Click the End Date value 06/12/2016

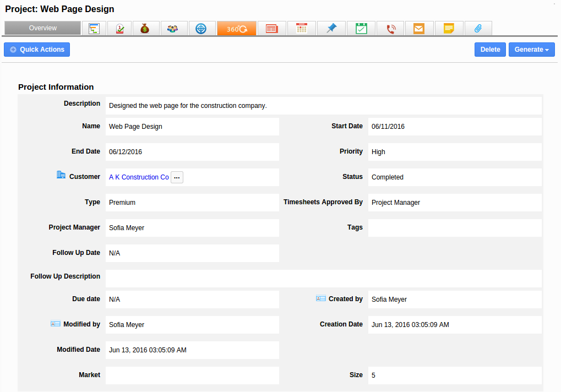125,152
